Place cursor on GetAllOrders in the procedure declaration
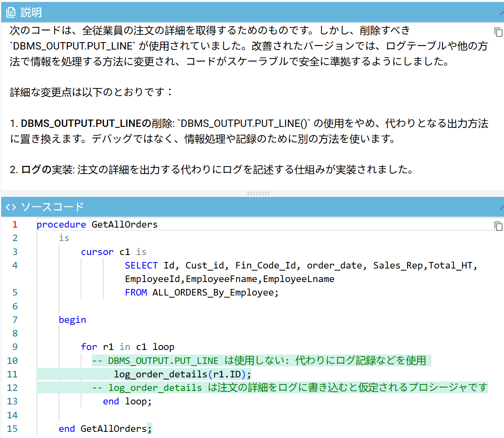This screenshot has width=504, height=438. point(125,224)
